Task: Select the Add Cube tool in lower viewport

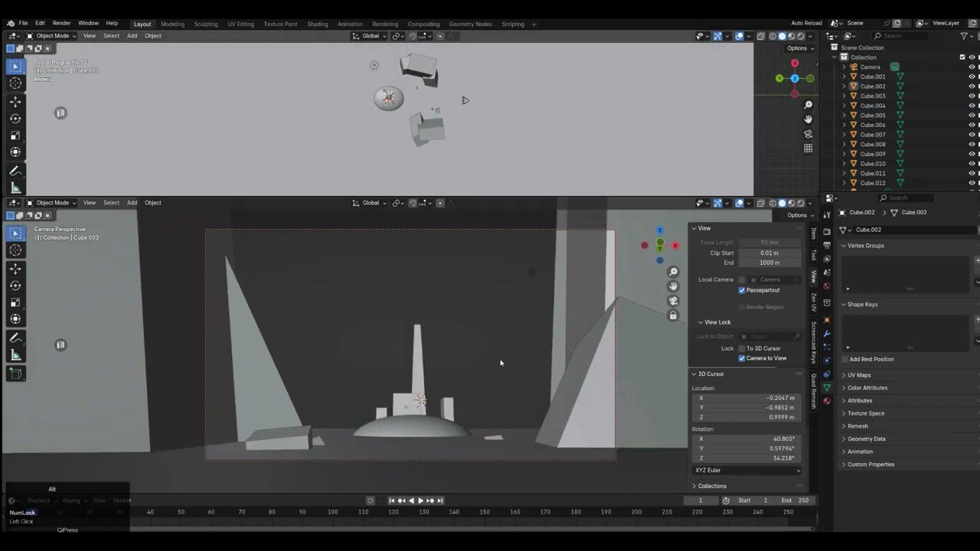Action: pyautogui.click(x=15, y=373)
